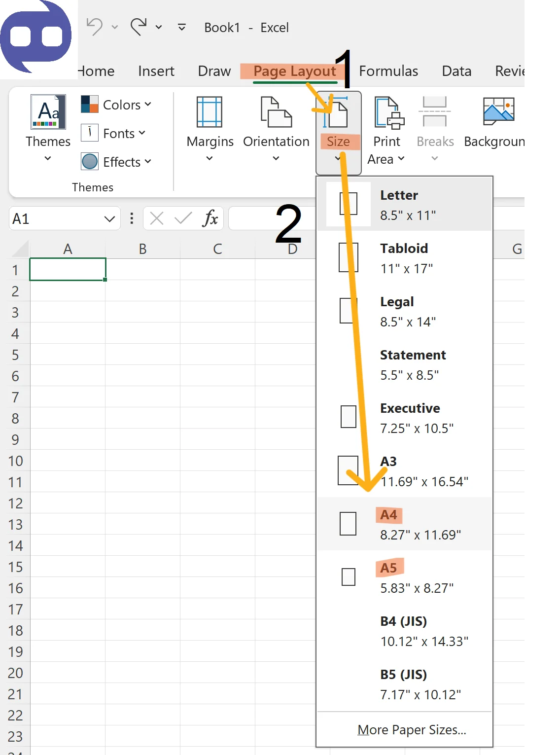Click the theme Colors icon

click(90, 104)
